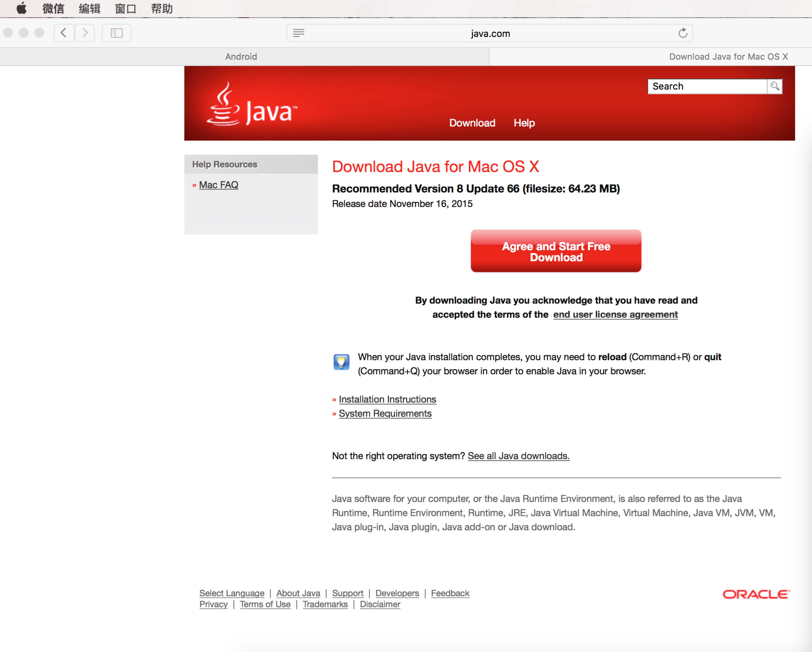812x652 pixels.
Task: Open the 帮助 menu
Action: tap(162, 8)
